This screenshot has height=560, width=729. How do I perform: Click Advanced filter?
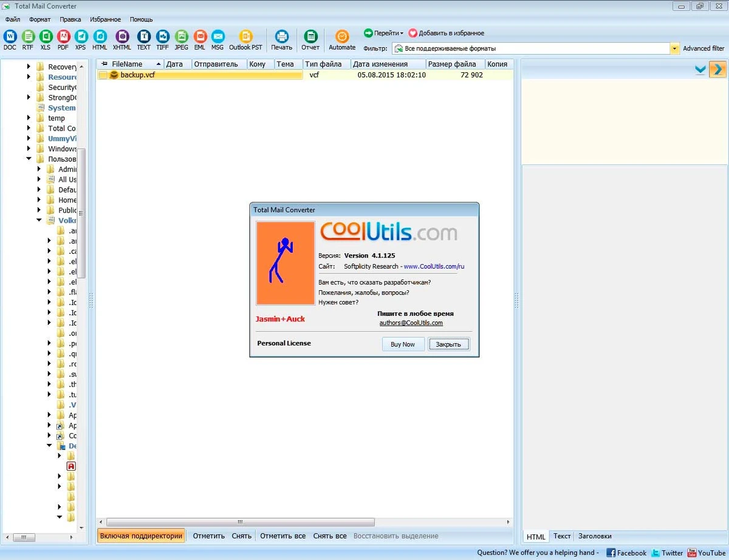(703, 49)
